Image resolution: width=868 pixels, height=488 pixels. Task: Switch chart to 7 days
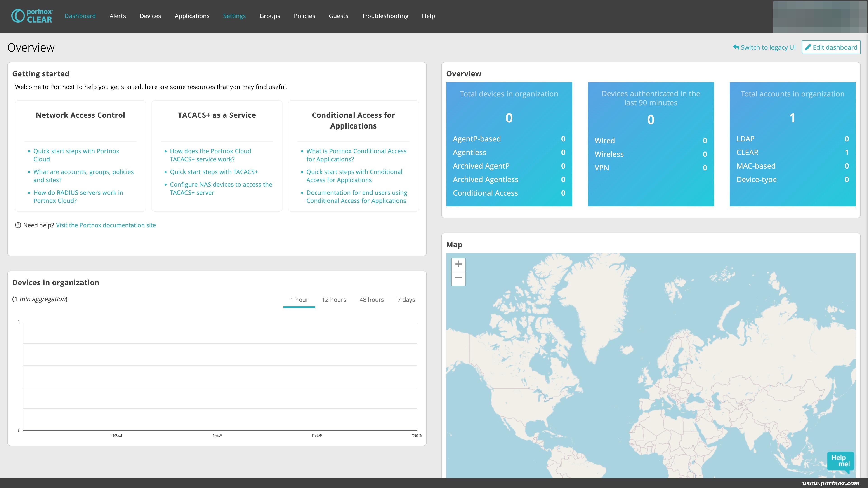click(406, 300)
